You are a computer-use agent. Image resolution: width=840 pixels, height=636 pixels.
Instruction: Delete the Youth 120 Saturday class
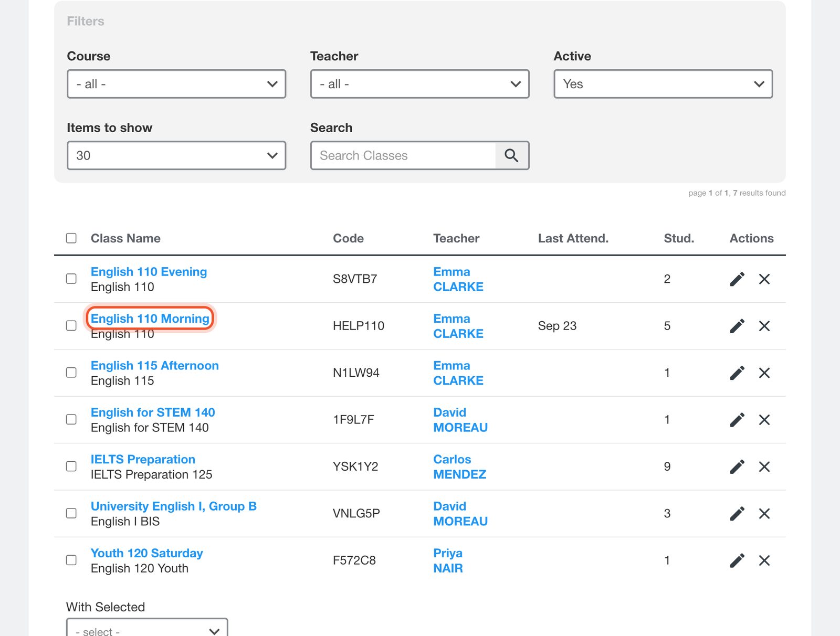click(x=764, y=560)
